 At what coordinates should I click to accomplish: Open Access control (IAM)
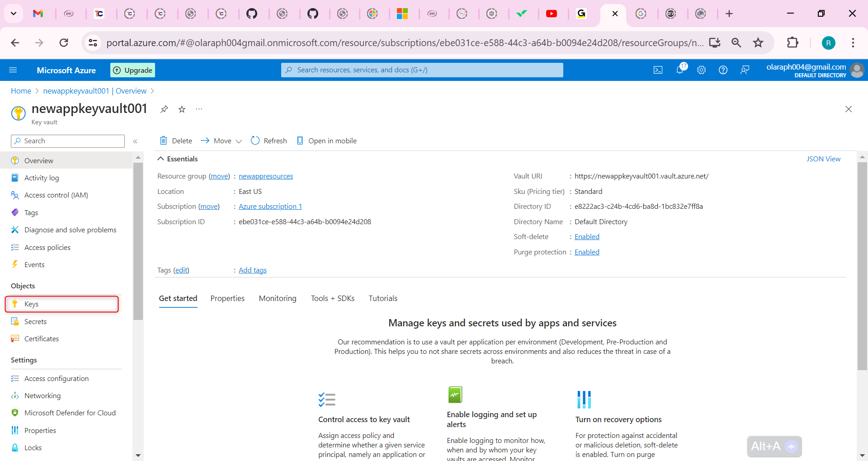click(66, 195)
